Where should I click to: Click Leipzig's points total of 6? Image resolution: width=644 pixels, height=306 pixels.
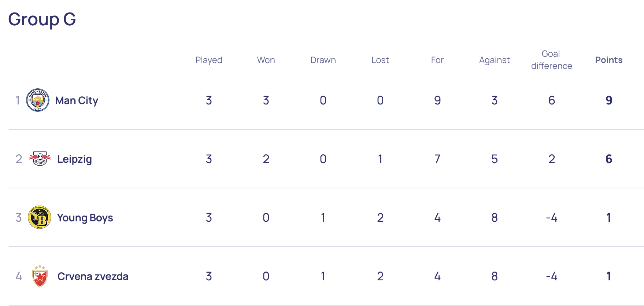click(x=609, y=159)
